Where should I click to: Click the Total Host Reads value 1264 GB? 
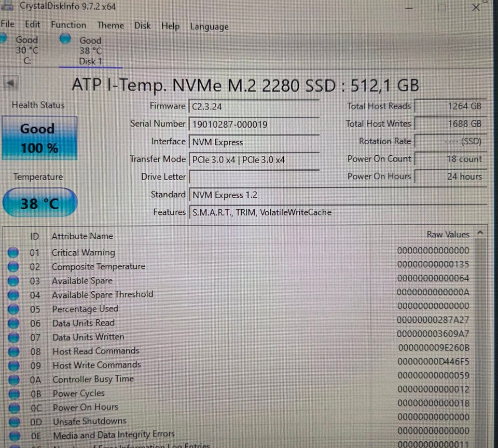[x=451, y=106]
